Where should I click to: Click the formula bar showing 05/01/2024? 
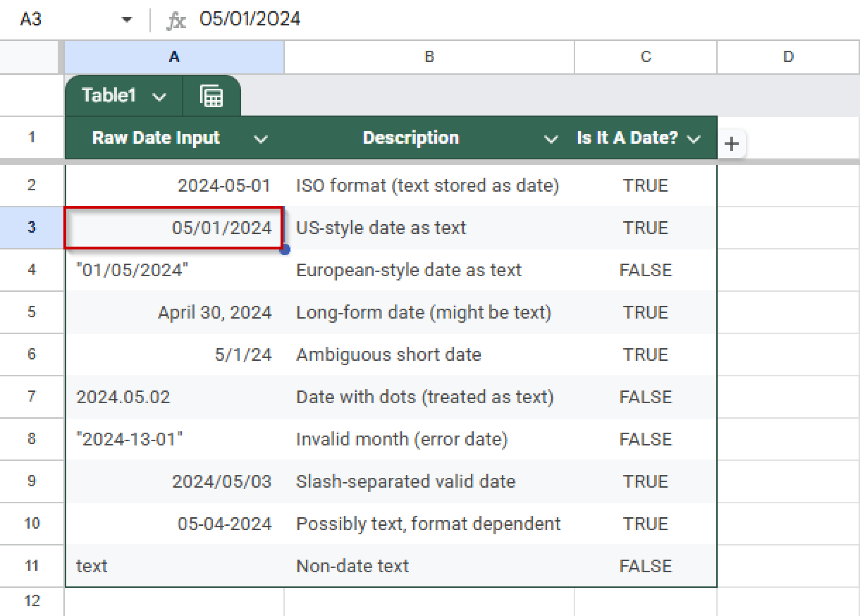coord(249,18)
